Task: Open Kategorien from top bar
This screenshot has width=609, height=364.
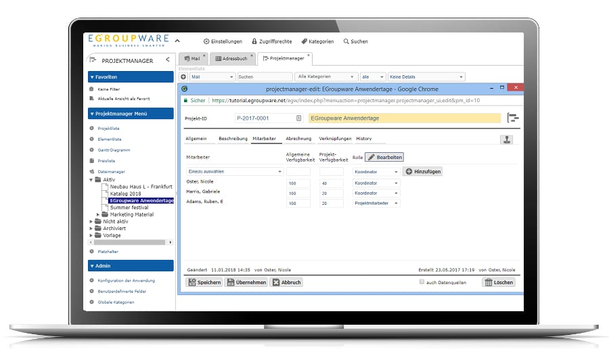Action: pos(317,41)
